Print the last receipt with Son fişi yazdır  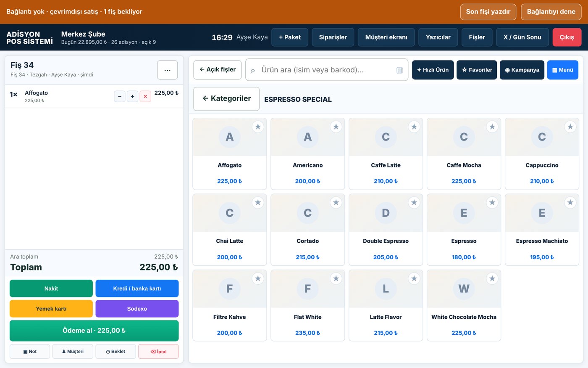(x=488, y=12)
